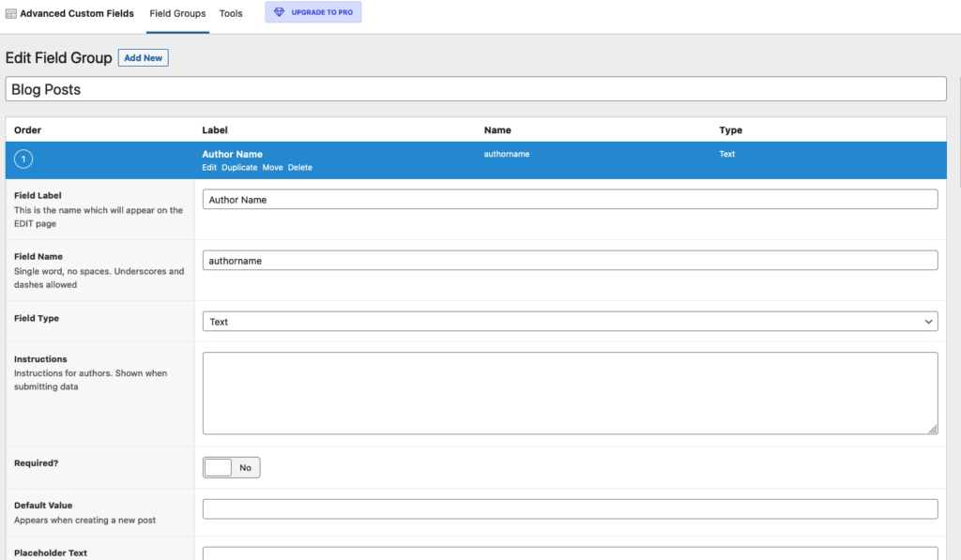961x560 pixels.
Task: Click the Required? caption
Action: pos(37,463)
